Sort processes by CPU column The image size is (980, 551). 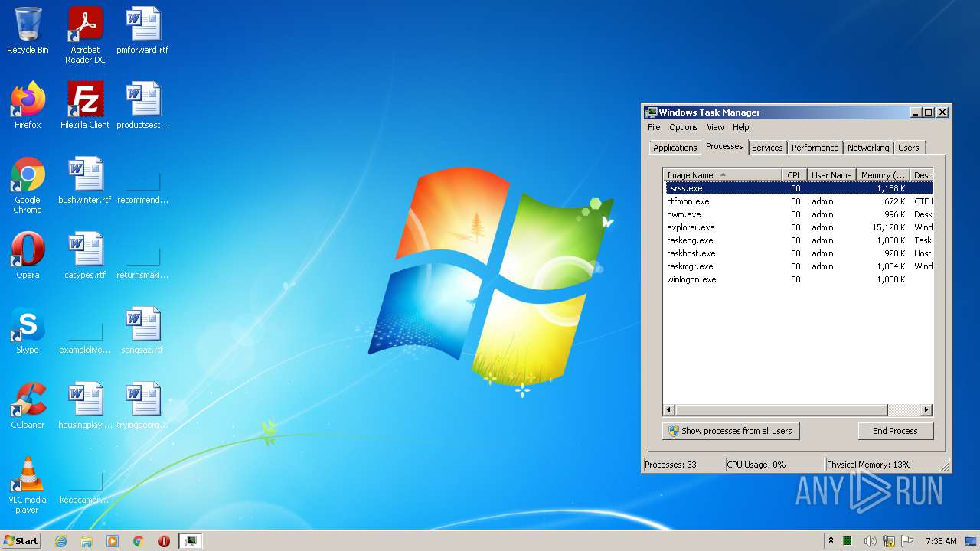795,175
